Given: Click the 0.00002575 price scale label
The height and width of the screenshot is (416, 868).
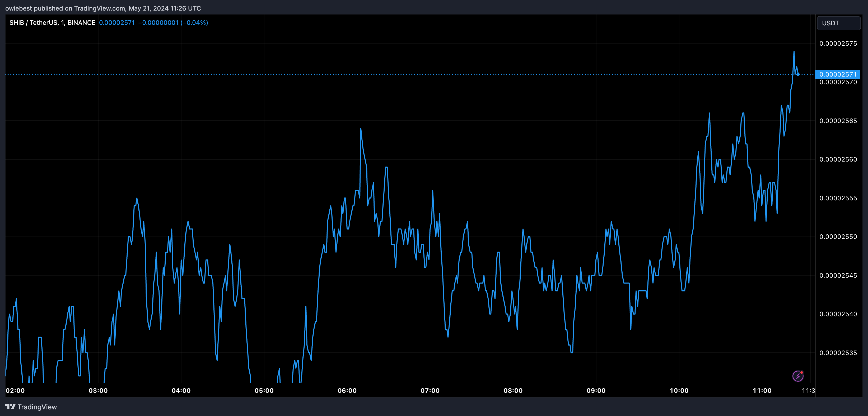Looking at the screenshot, I should [838, 44].
